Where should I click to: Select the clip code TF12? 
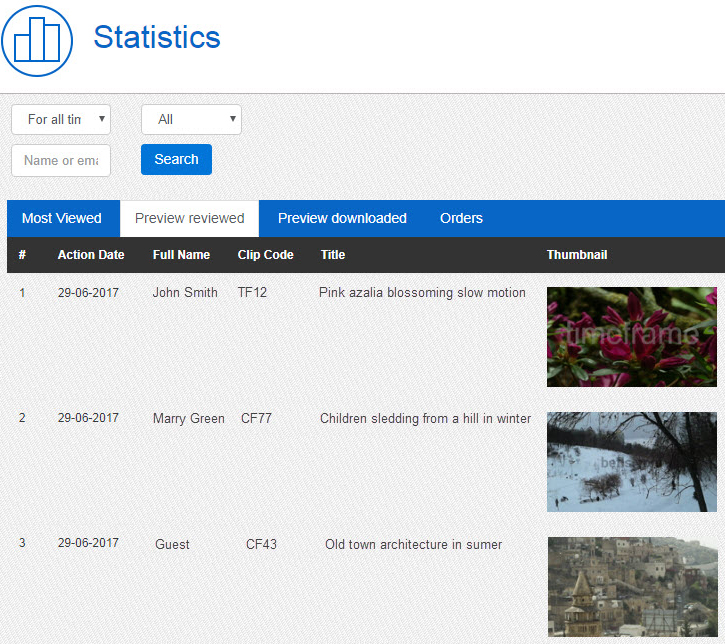click(252, 293)
